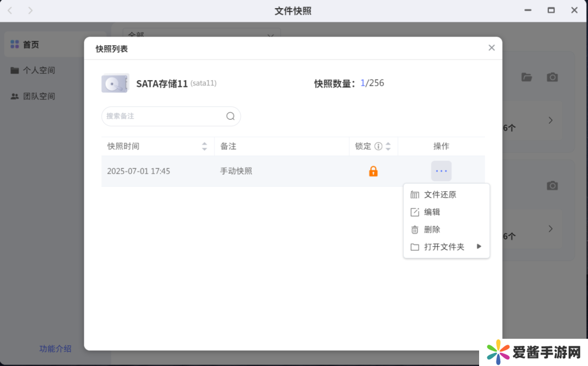Viewport: 588px width, 366px height.
Task: Click the 搜索备注 search input field
Action: click(163, 116)
